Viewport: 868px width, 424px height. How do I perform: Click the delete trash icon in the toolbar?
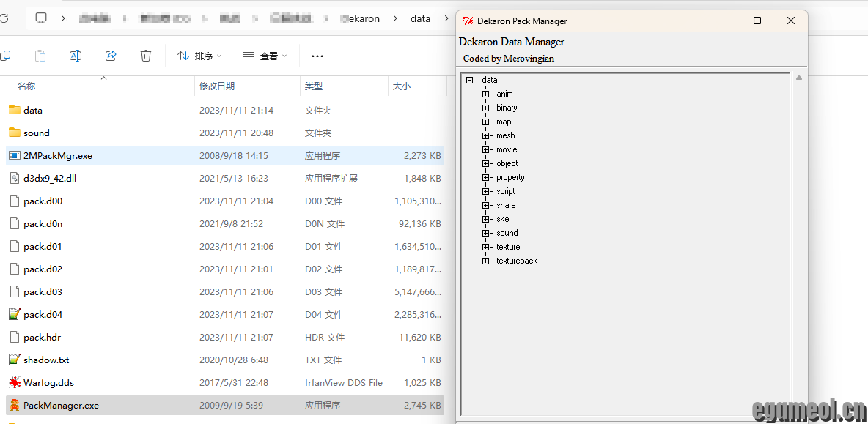146,56
